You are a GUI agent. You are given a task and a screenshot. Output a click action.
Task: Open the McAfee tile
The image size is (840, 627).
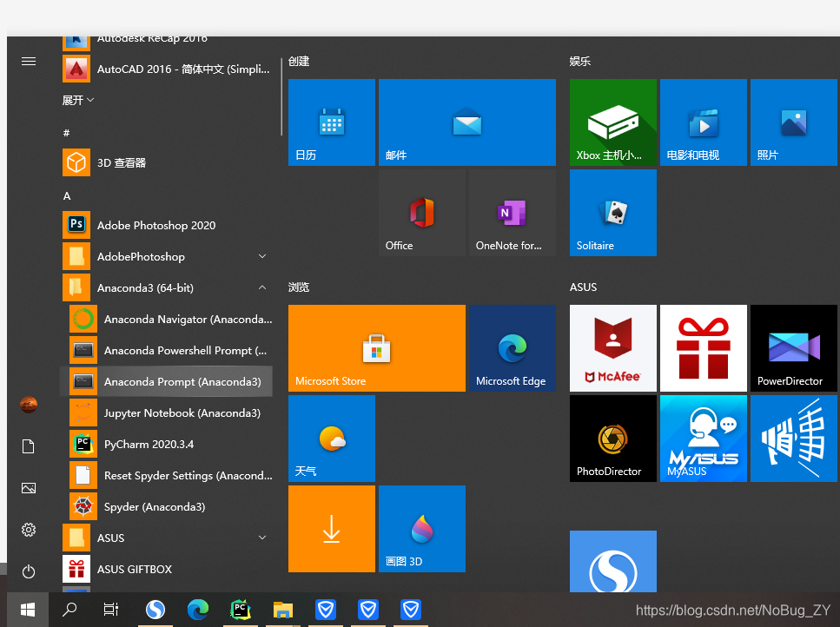613,348
